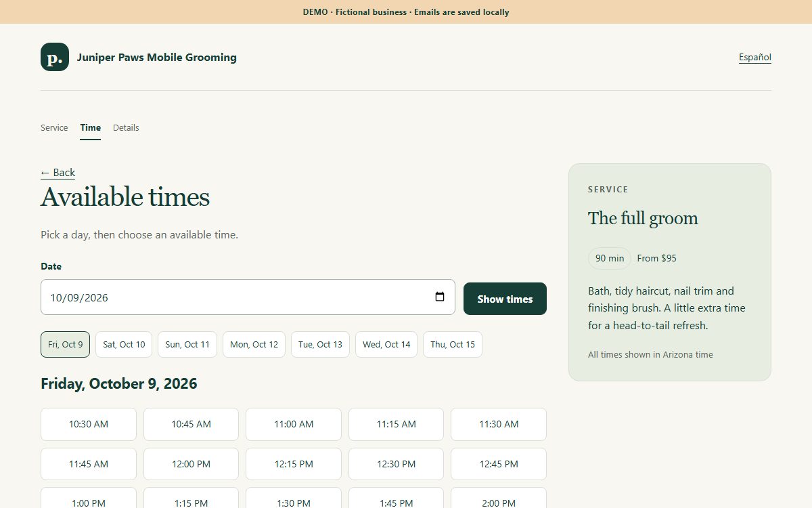Select the Thu, Oct 15 day chip

pos(453,344)
